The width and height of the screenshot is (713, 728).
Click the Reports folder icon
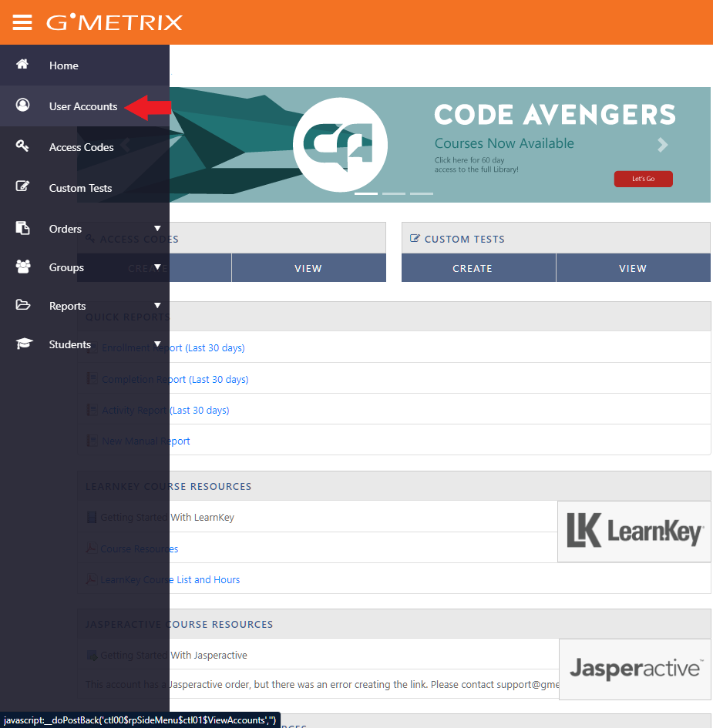click(x=23, y=305)
